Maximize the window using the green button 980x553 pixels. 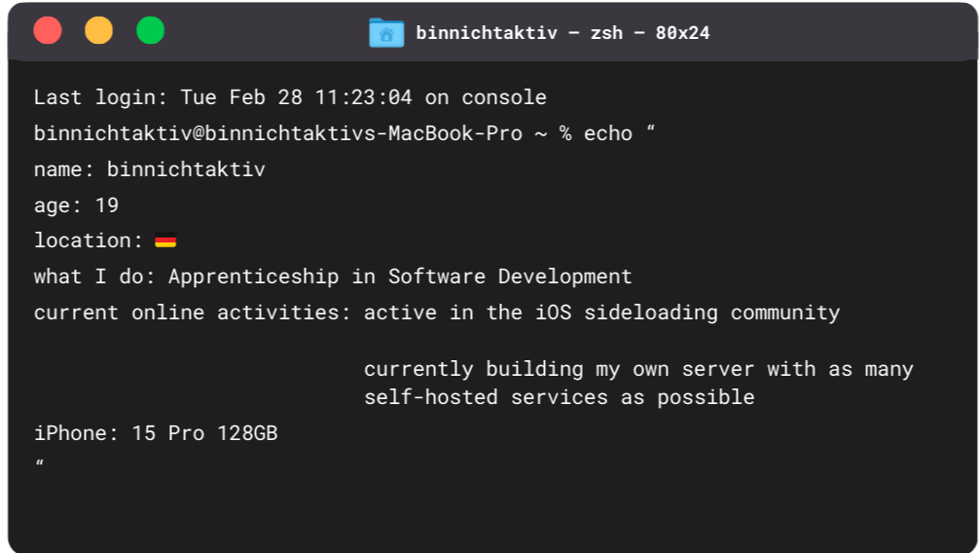pos(150,31)
